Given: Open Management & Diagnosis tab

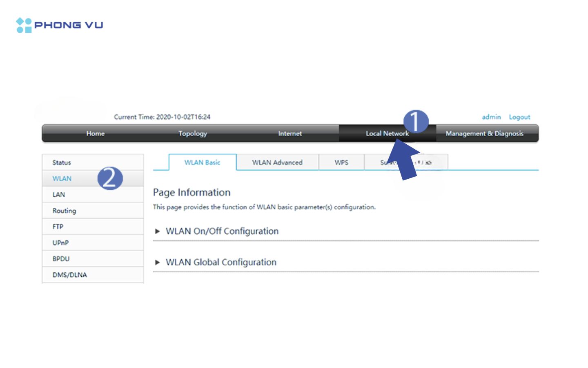Looking at the screenshot, I should (484, 133).
